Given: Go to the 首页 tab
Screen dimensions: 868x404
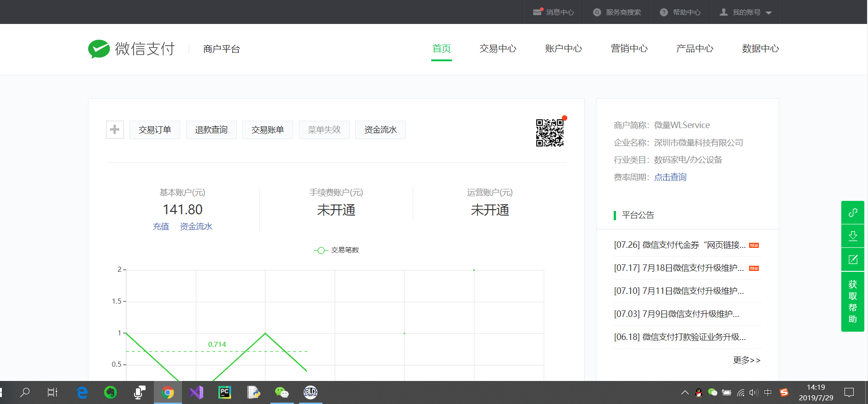Looking at the screenshot, I should pyautogui.click(x=441, y=49).
